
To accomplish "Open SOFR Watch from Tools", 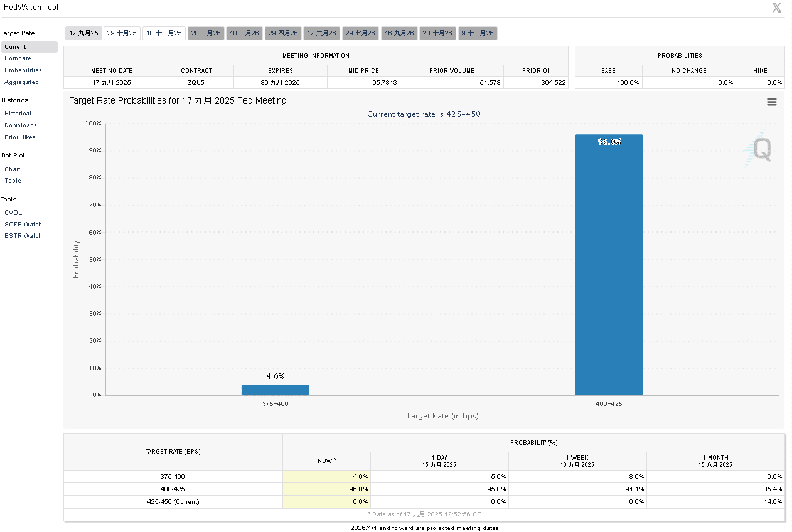I will click(23, 225).
